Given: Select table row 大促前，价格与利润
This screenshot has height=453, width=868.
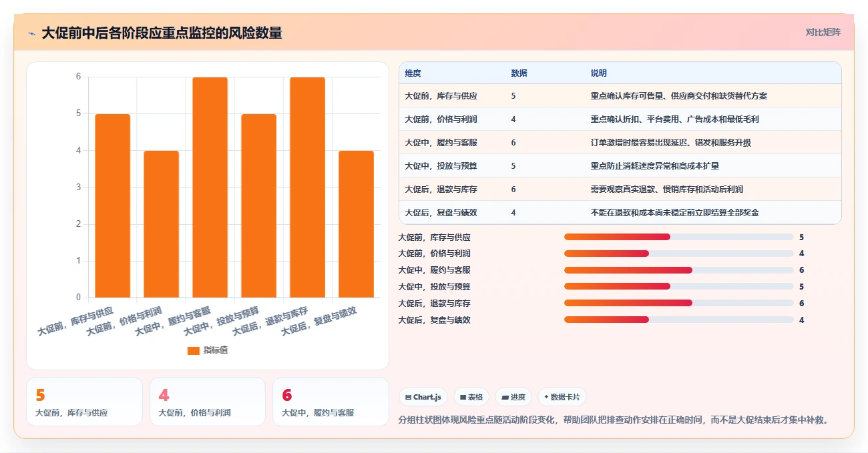Looking at the screenshot, I should (x=620, y=119).
